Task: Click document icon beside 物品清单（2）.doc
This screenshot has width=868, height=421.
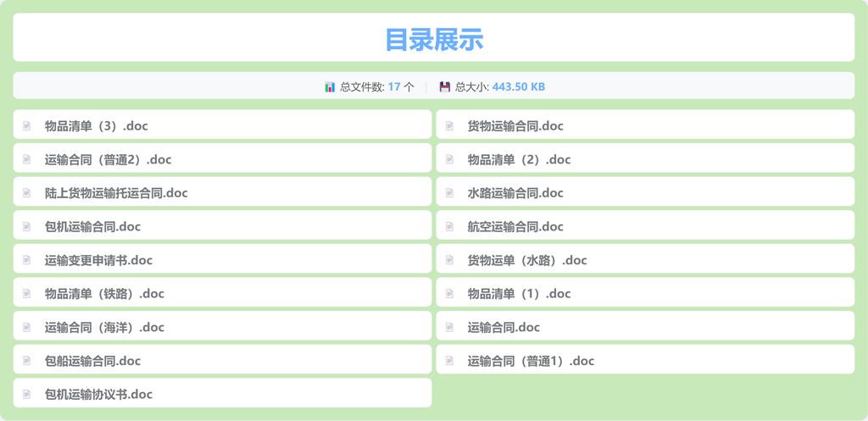Action: point(449,160)
